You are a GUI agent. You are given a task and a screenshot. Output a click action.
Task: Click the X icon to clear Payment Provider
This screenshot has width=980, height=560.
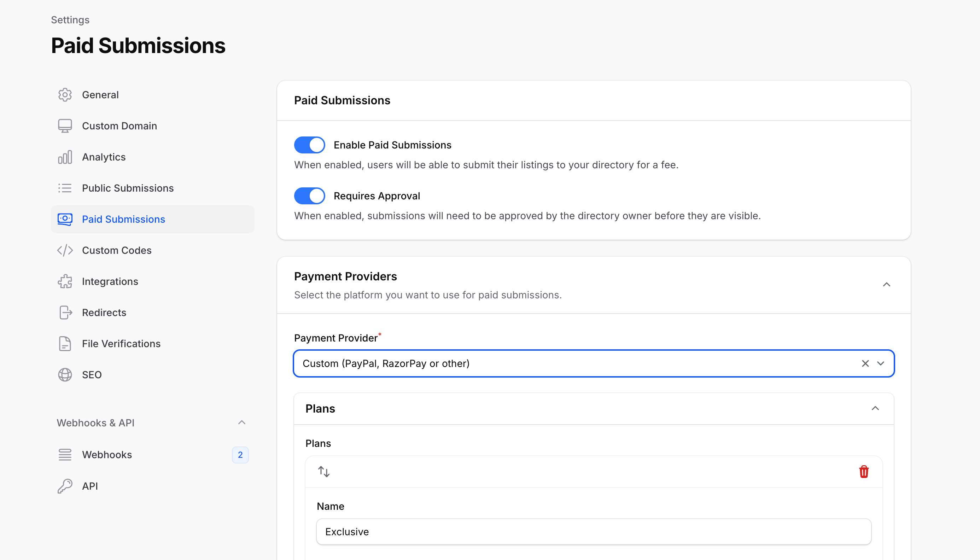(865, 363)
